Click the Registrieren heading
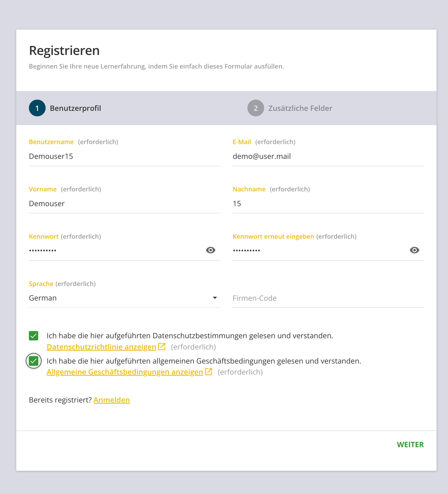 [x=64, y=50]
